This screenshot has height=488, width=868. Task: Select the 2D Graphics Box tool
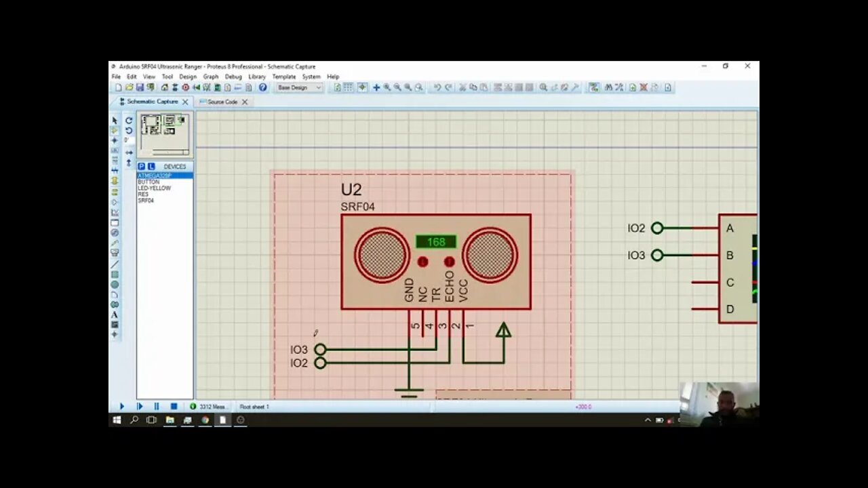tap(115, 274)
